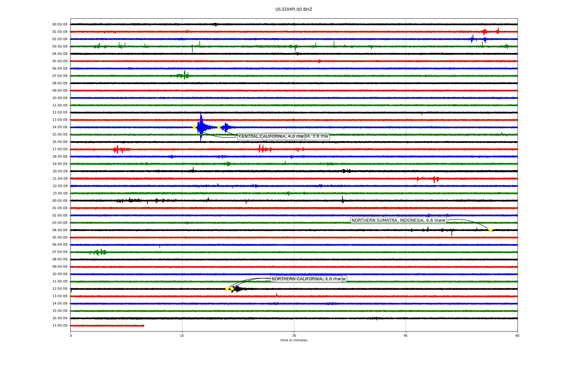The width and height of the screenshot is (588, 368).
Task: Click the end of the short red final trace
Action: click(143, 326)
